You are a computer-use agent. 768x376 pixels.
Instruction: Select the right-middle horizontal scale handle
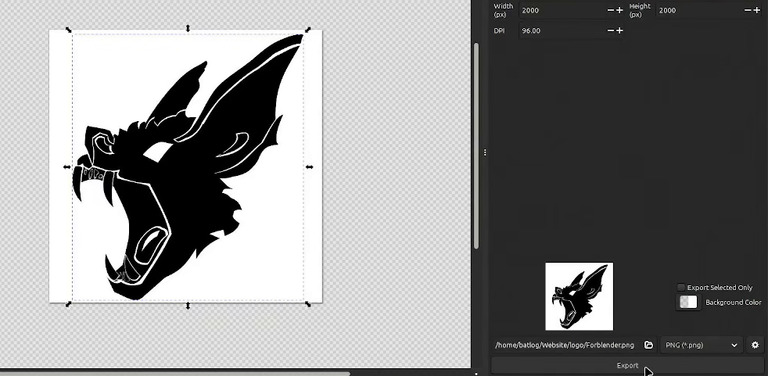click(x=309, y=167)
